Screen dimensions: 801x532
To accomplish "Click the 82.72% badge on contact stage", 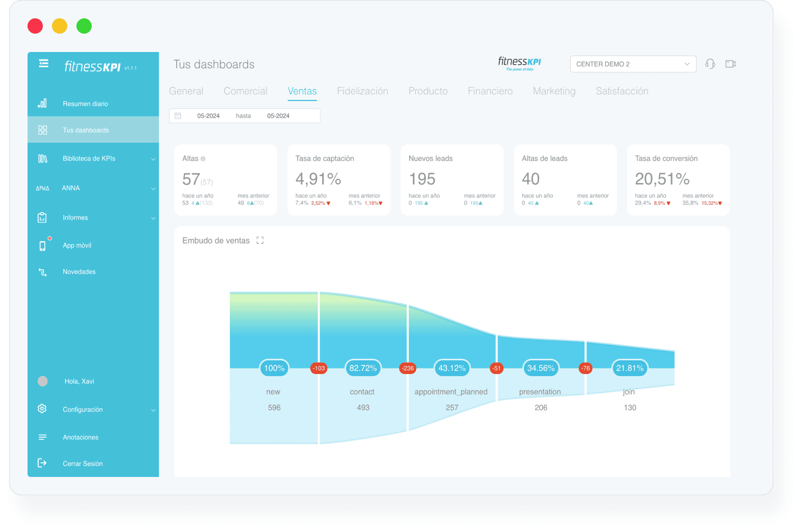I will 363,368.
